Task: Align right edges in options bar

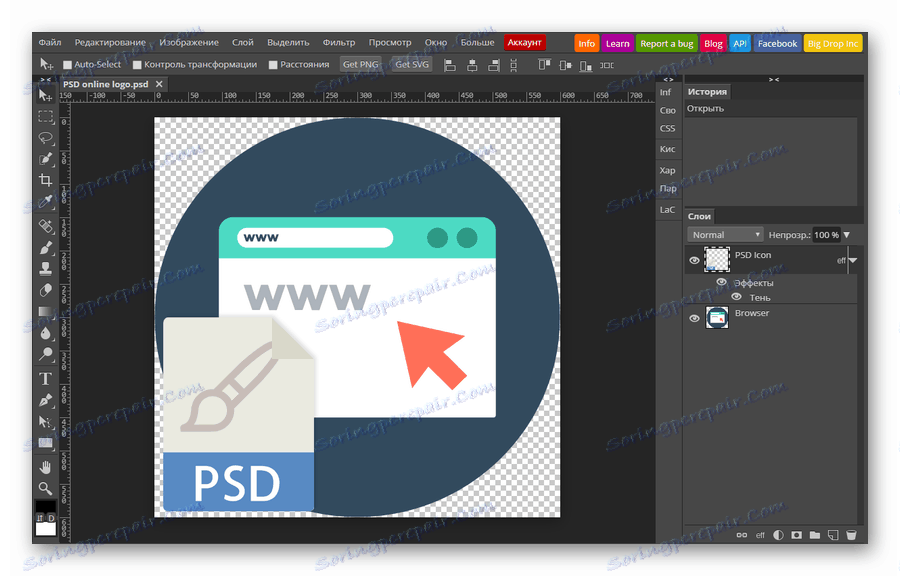Action: click(493, 65)
